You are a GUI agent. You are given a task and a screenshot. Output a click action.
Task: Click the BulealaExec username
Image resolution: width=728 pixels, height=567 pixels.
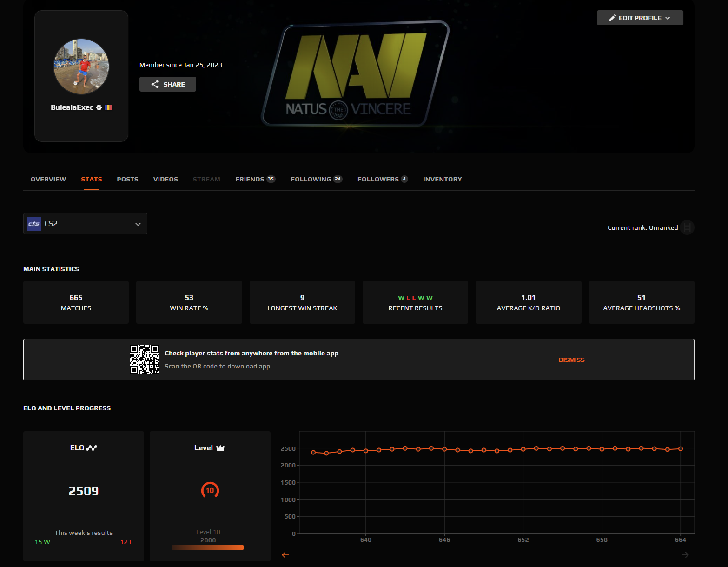pyautogui.click(x=72, y=107)
